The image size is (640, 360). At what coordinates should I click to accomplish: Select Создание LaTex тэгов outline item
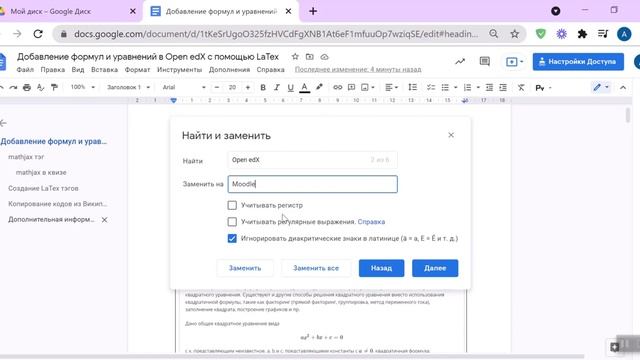pos(43,188)
